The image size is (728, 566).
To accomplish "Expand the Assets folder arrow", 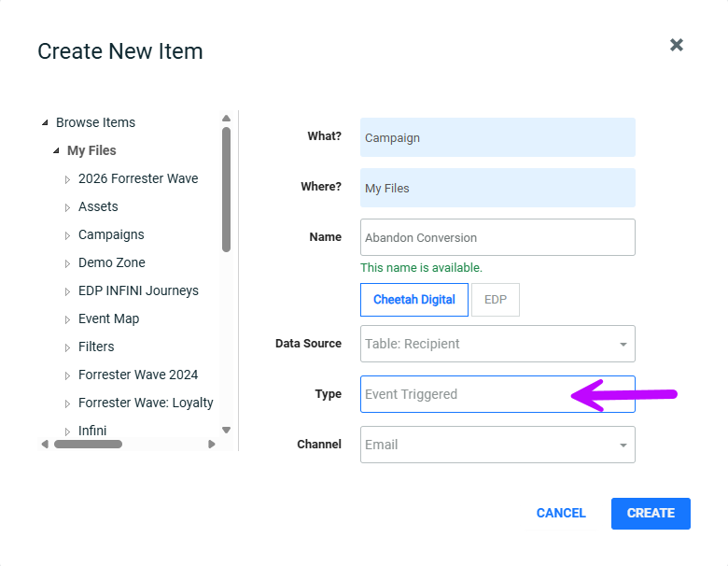I will tap(67, 207).
